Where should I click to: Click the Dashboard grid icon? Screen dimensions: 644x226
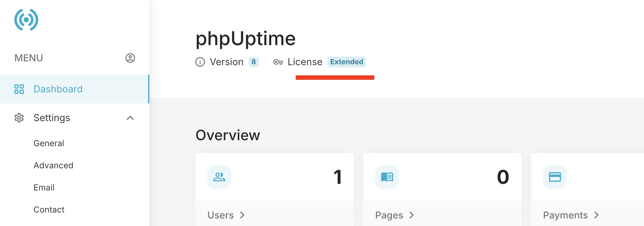click(x=19, y=89)
